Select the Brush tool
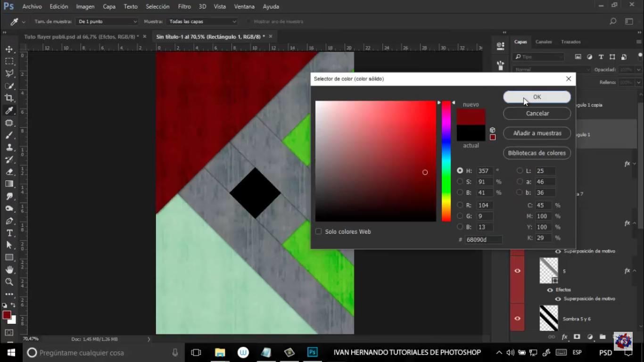This screenshot has width=644, height=362. (x=9, y=135)
